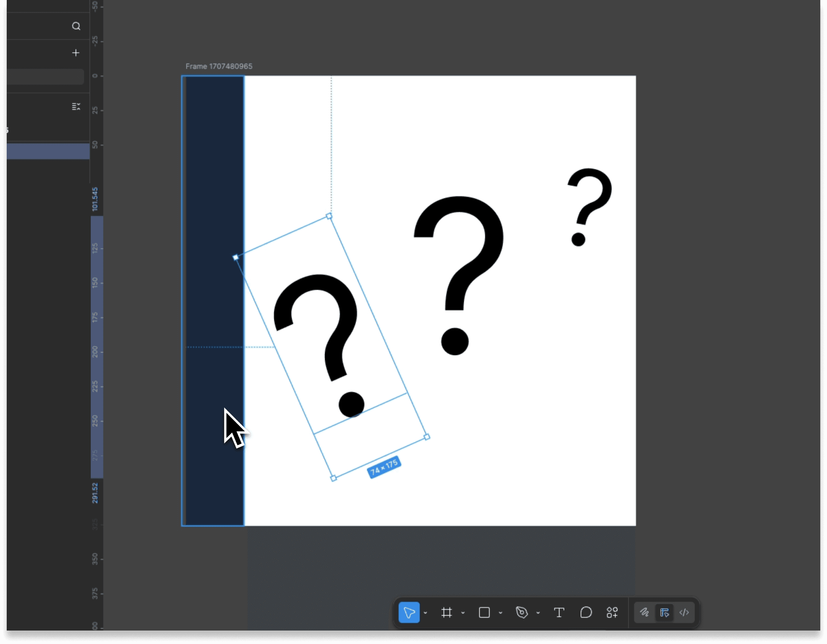Expand the Frame tool dropdown arrow
Viewport: 827px width, 644px height.
(463, 613)
